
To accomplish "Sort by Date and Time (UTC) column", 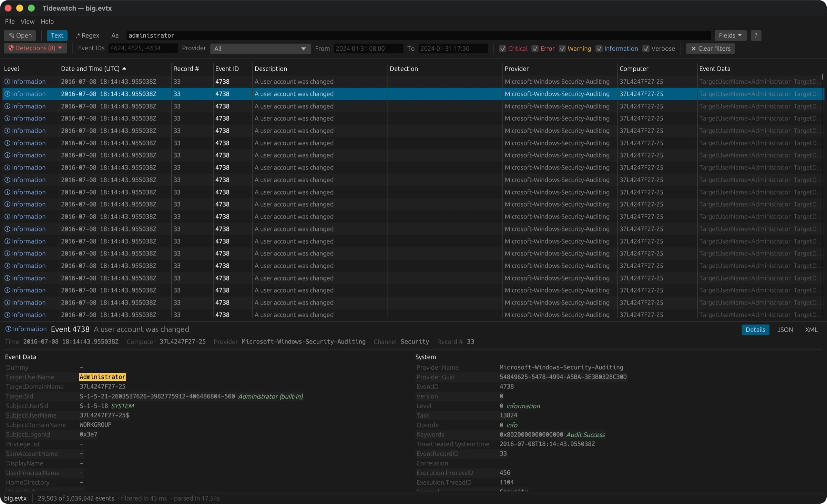I will tap(90, 69).
